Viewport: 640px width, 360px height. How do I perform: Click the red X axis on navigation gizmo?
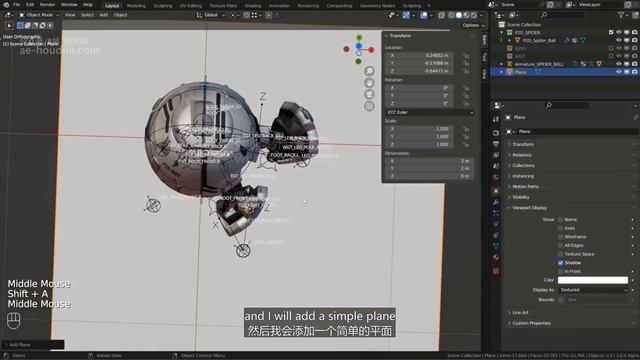click(x=371, y=49)
